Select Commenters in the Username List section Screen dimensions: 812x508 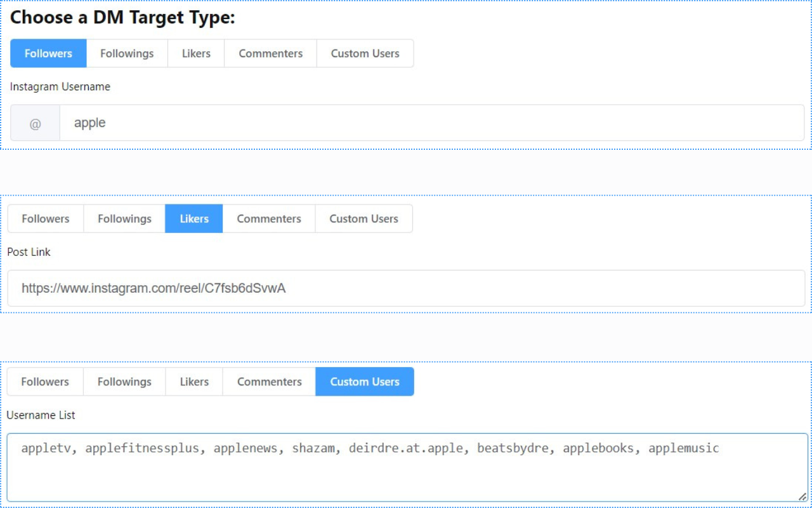(x=268, y=382)
